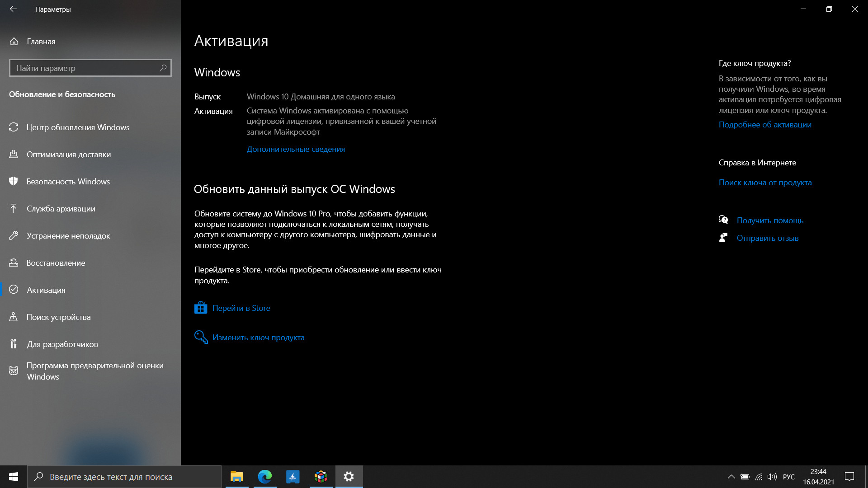Viewport: 868px width, 488px height.
Task: Click the Получить помощь chat icon
Action: [x=723, y=220]
